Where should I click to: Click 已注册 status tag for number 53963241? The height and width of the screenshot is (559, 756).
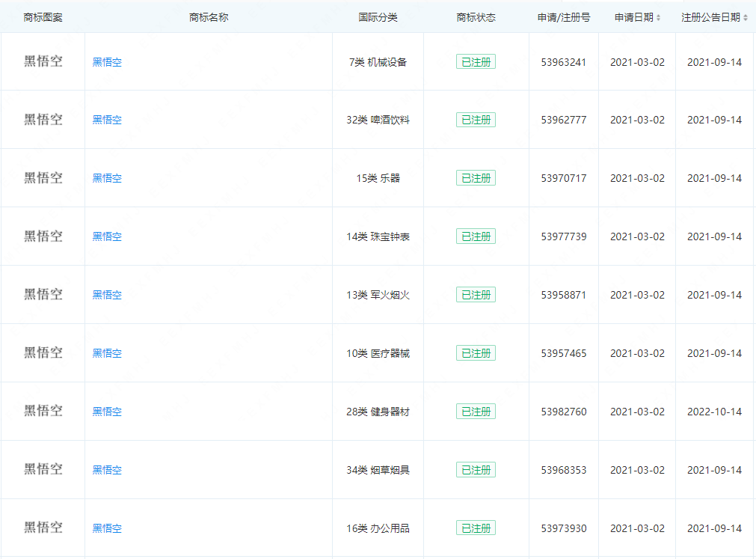tap(476, 62)
